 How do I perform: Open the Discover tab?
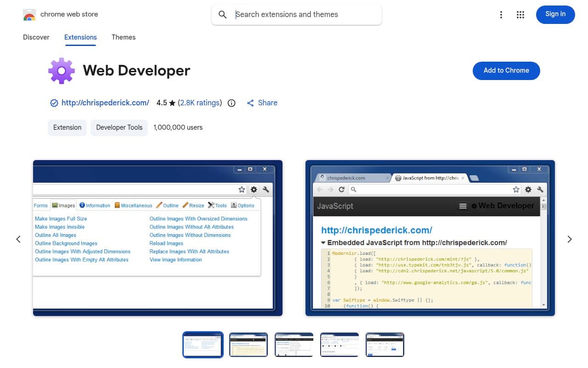point(36,37)
